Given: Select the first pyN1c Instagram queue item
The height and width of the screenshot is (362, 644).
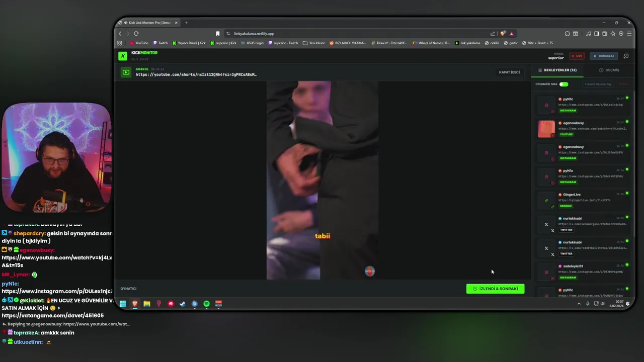Looking at the screenshot, I should click(x=583, y=105).
